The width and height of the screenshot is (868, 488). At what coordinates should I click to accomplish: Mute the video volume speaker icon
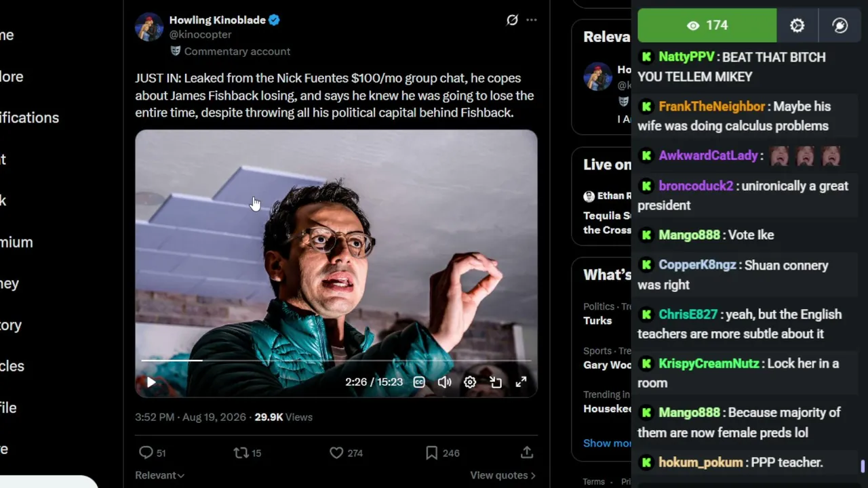(444, 382)
